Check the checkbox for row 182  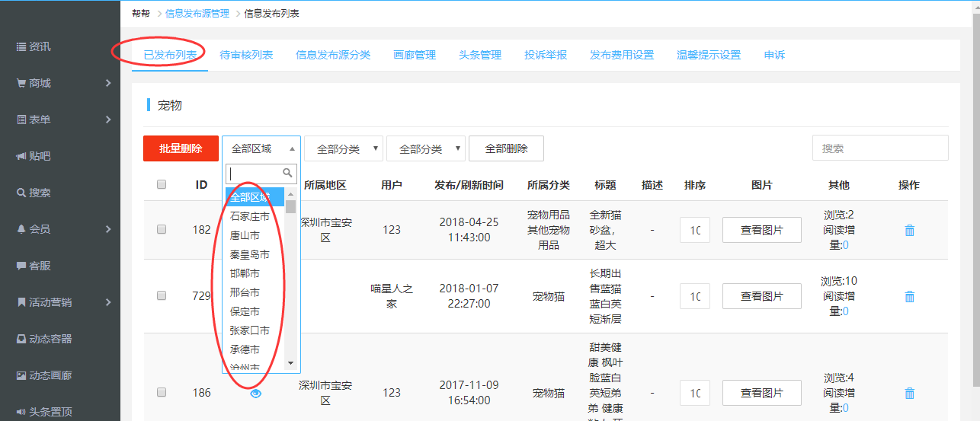pos(162,230)
